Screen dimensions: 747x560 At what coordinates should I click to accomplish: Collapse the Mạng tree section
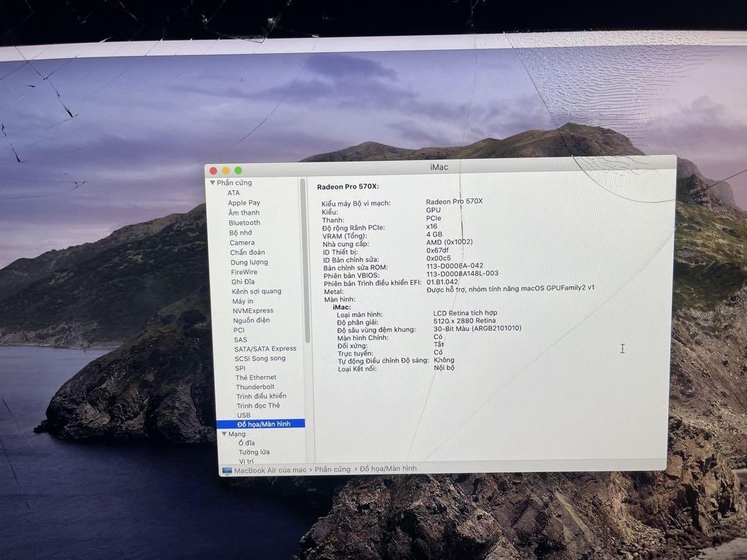[224, 433]
